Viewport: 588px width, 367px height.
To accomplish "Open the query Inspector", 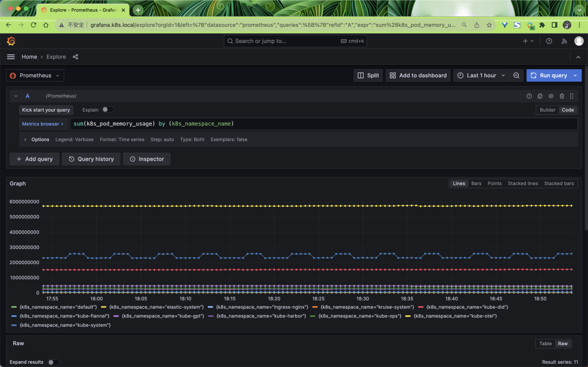I will 146,159.
